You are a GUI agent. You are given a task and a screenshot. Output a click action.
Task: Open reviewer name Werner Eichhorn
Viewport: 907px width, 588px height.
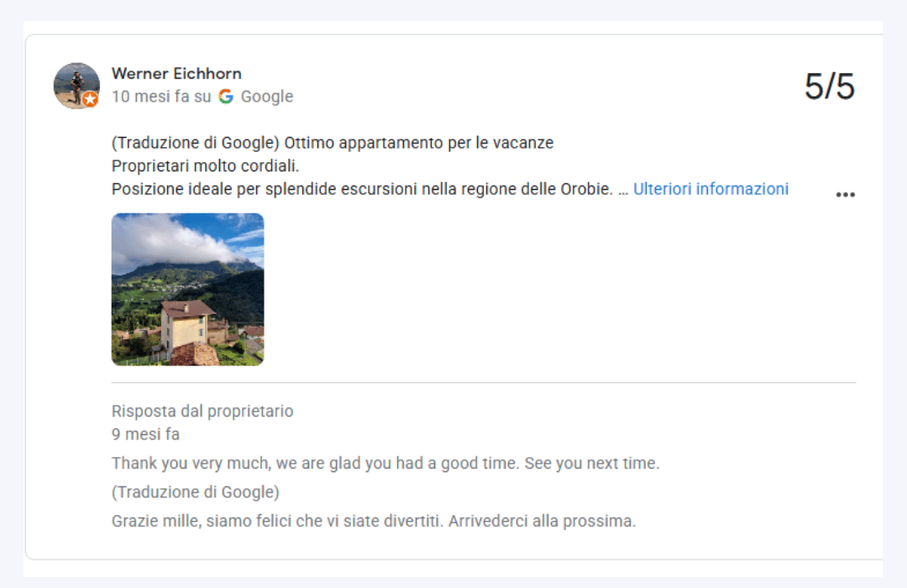176,73
